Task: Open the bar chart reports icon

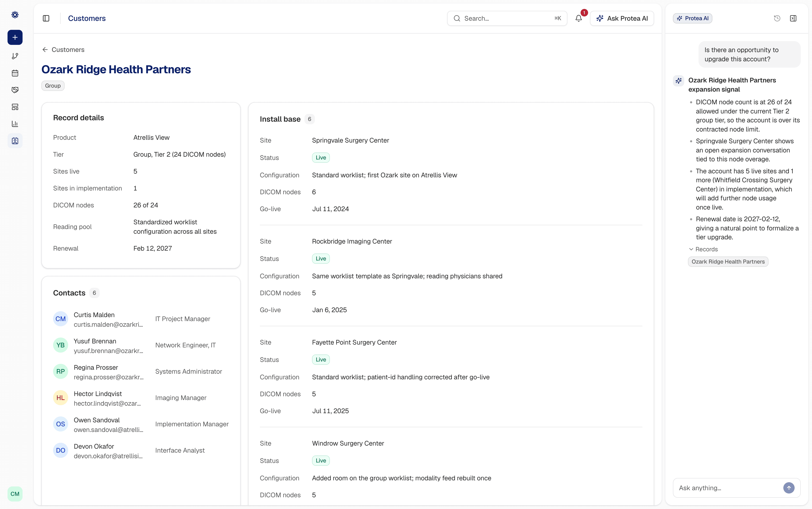Action: point(15,124)
